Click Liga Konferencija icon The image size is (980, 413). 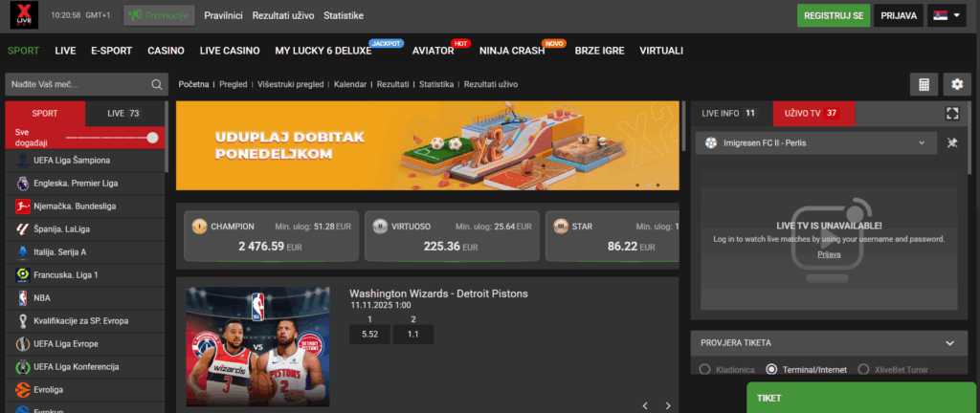click(23, 367)
